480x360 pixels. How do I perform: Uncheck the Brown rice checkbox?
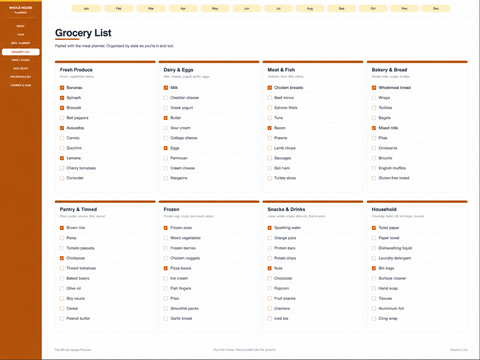62,228
